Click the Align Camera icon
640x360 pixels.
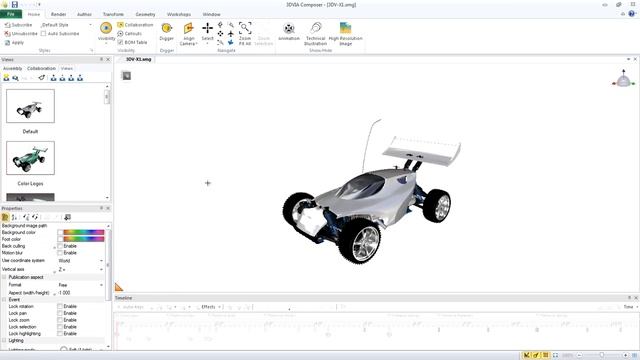pyautogui.click(x=188, y=28)
